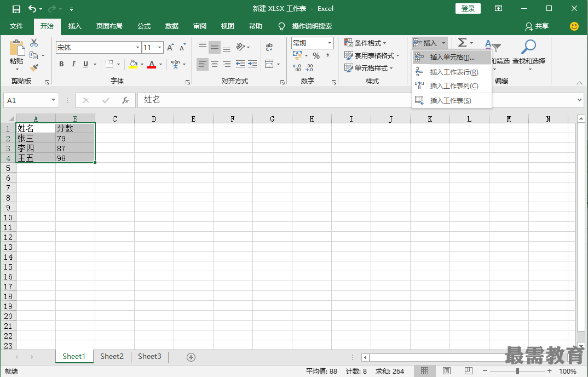The height and width of the screenshot is (377, 588).
Task: Click the Merge and Center icon
Action: (x=269, y=64)
